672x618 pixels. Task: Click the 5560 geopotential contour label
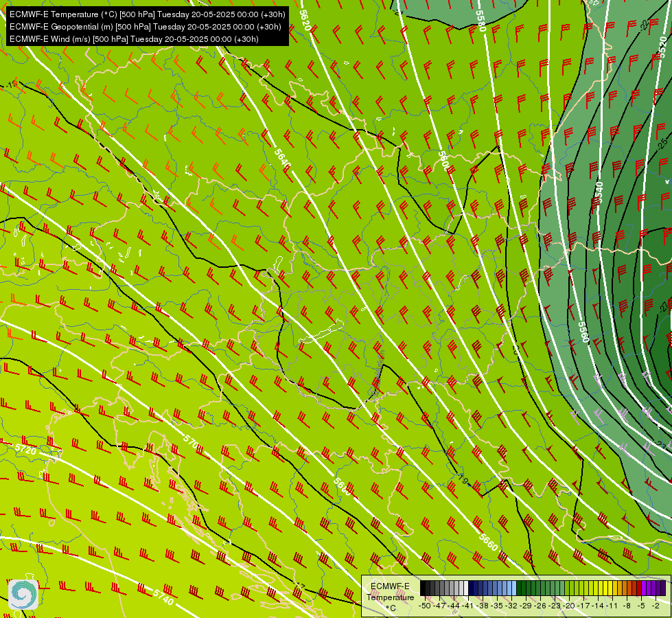click(583, 332)
